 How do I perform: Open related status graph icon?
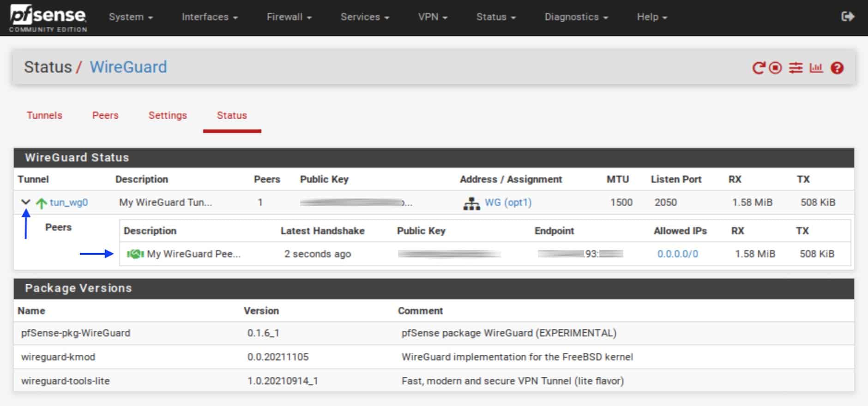click(x=816, y=68)
